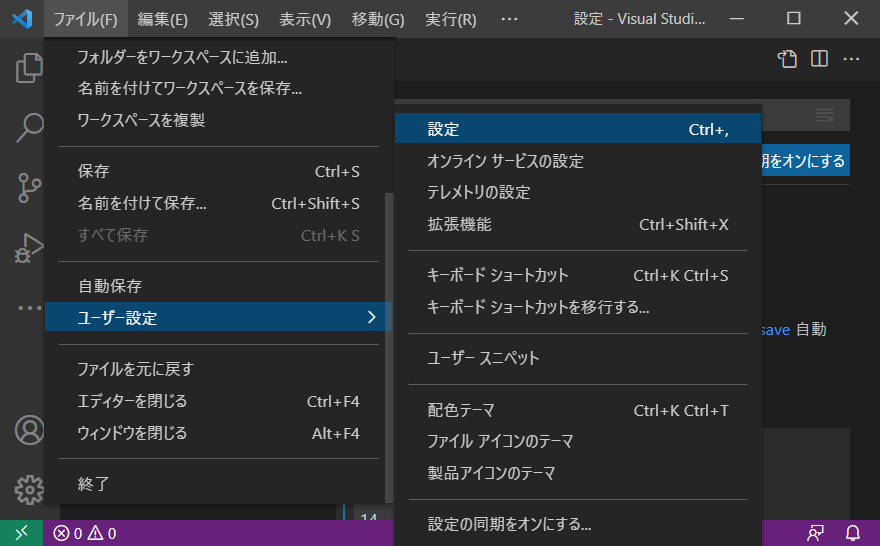Open the Accounts icon in activity bar
Viewport: 880px width, 546px height.
[x=29, y=430]
